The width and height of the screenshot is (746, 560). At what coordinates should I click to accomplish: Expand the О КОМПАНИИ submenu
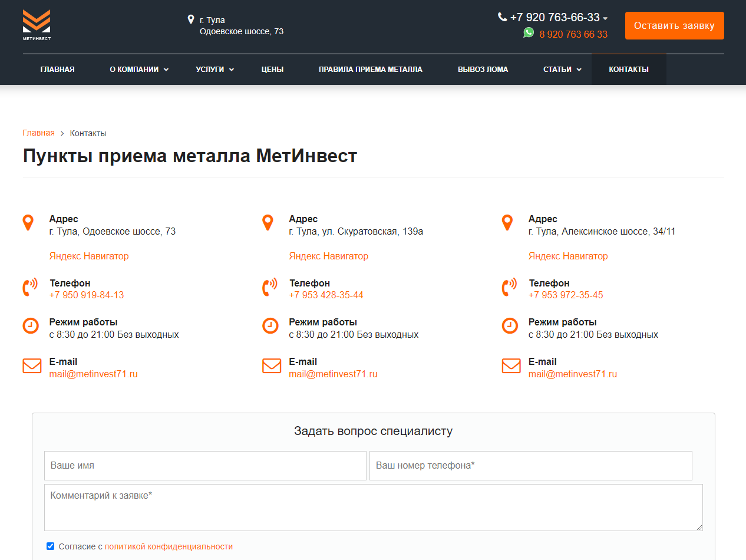[166, 70]
